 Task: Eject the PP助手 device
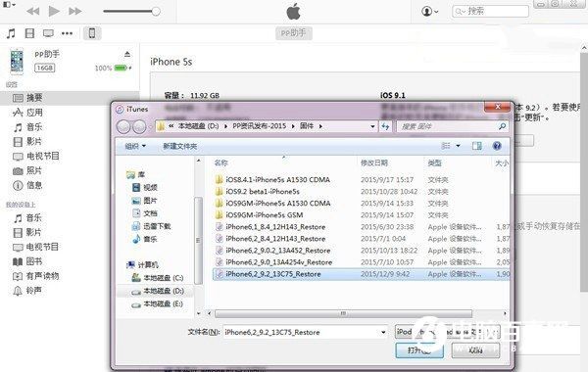click(x=127, y=54)
